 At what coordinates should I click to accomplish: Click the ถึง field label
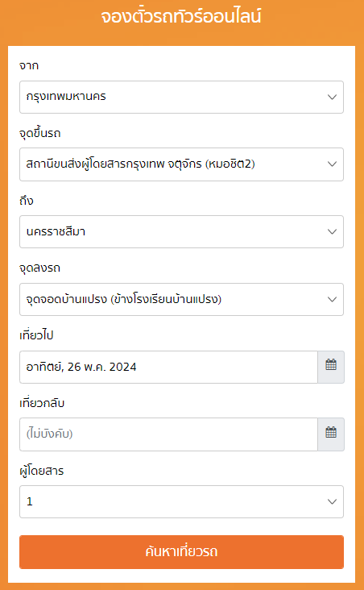pyautogui.click(x=27, y=200)
